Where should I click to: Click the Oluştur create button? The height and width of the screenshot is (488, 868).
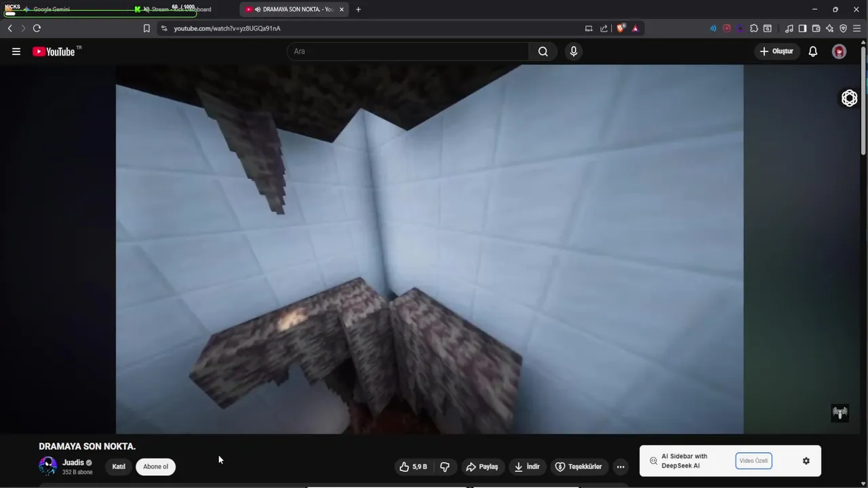click(x=776, y=52)
